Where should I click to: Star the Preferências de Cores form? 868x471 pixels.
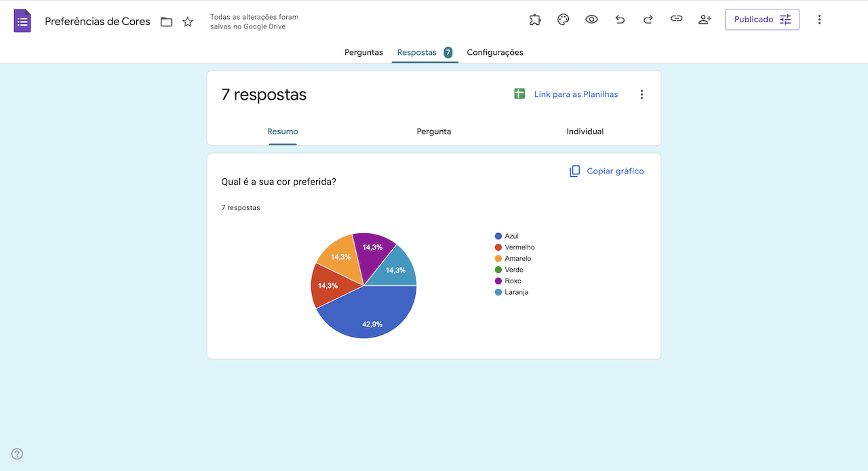point(188,22)
